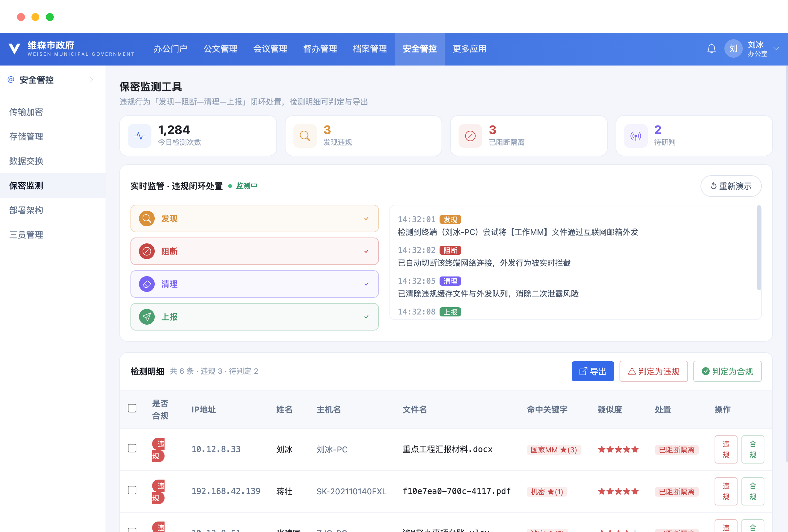Click the broadcast icon on 待研判 card
Screen dimensions: 788x532
click(636, 136)
